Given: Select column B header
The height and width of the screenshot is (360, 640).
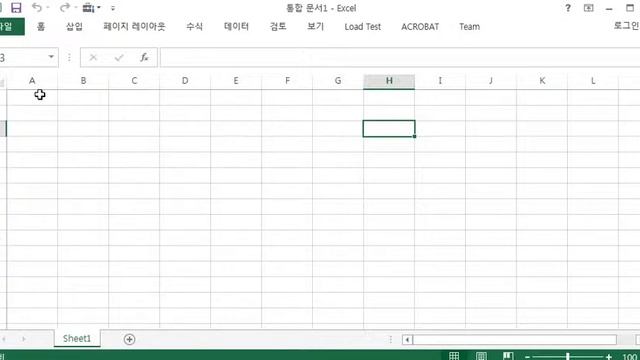Looking at the screenshot, I should tap(83, 81).
